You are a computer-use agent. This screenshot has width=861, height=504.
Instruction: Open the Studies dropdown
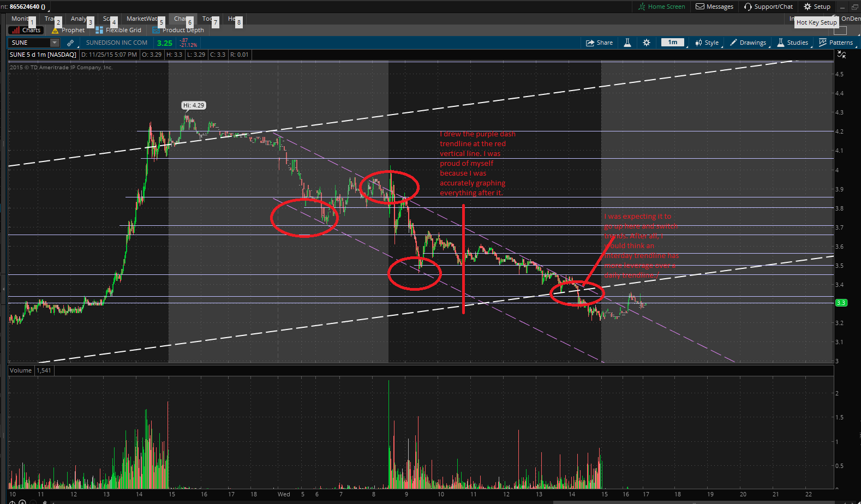pyautogui.click(x=793, y=43)
